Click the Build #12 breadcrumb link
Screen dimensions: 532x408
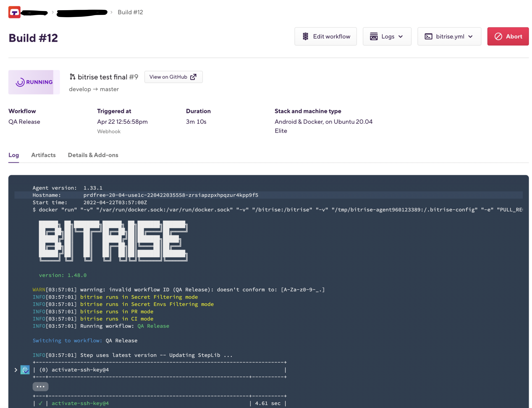point(130,12)
